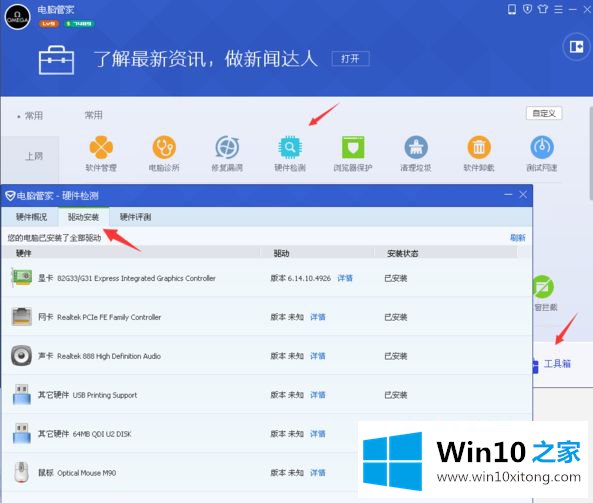The image size is (593, 503).
Task: Open the skin shirt icon in title bar
Action: (543, 9)
